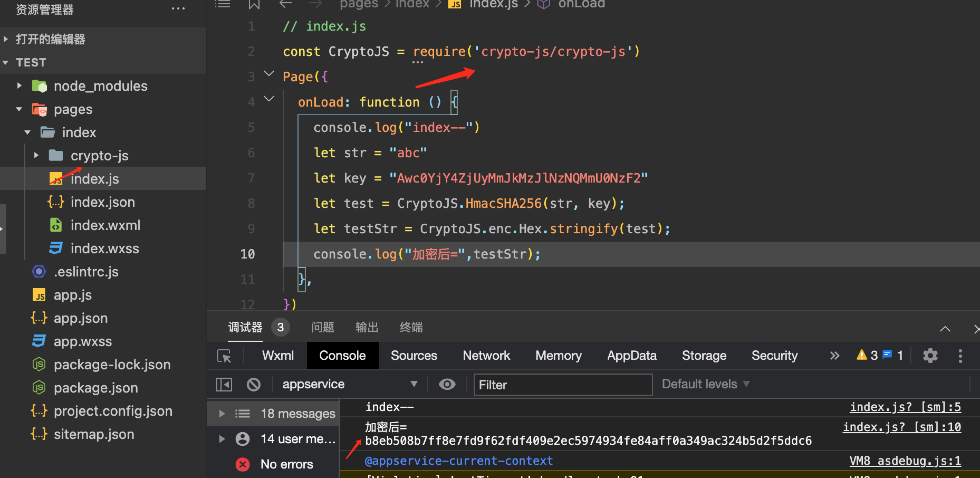Viewport: 980px width, 478px height.
Task: Open DevTools settings gear icon
Action: click(x=930, y=356)
